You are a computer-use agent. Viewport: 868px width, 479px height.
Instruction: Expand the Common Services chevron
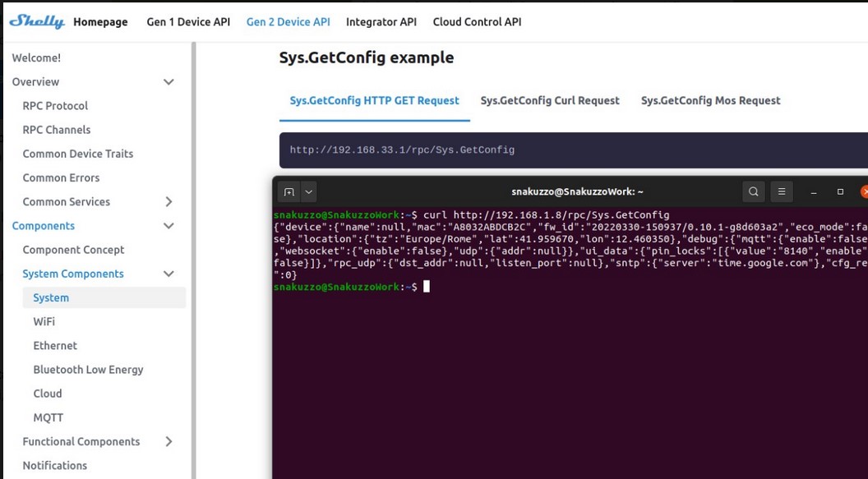pyautogui.click(x=169, y=202)
